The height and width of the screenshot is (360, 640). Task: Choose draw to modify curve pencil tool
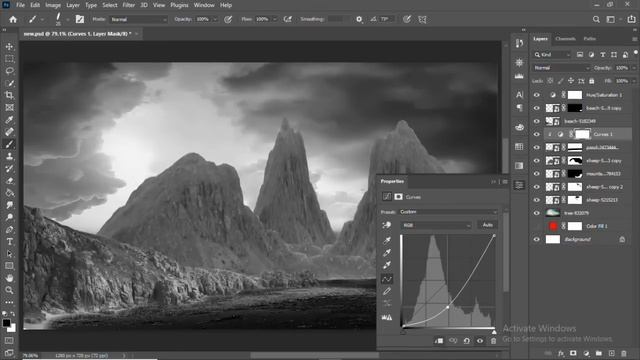387,291
